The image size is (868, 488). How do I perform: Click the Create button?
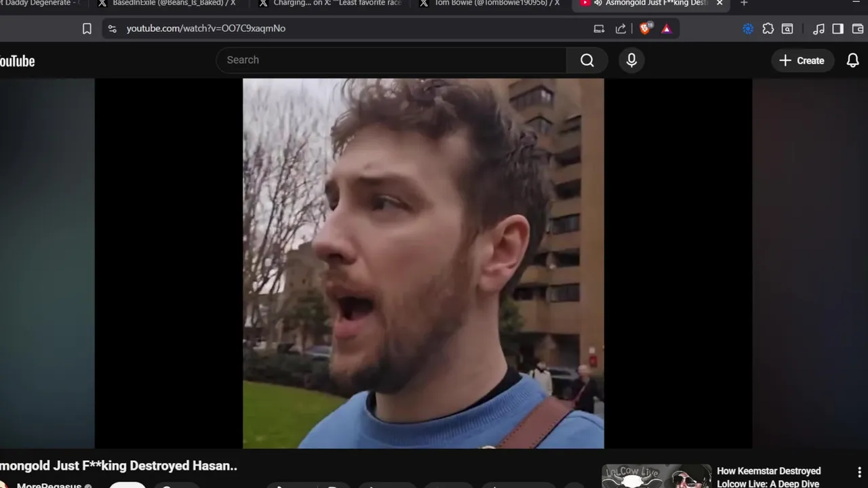802,60
